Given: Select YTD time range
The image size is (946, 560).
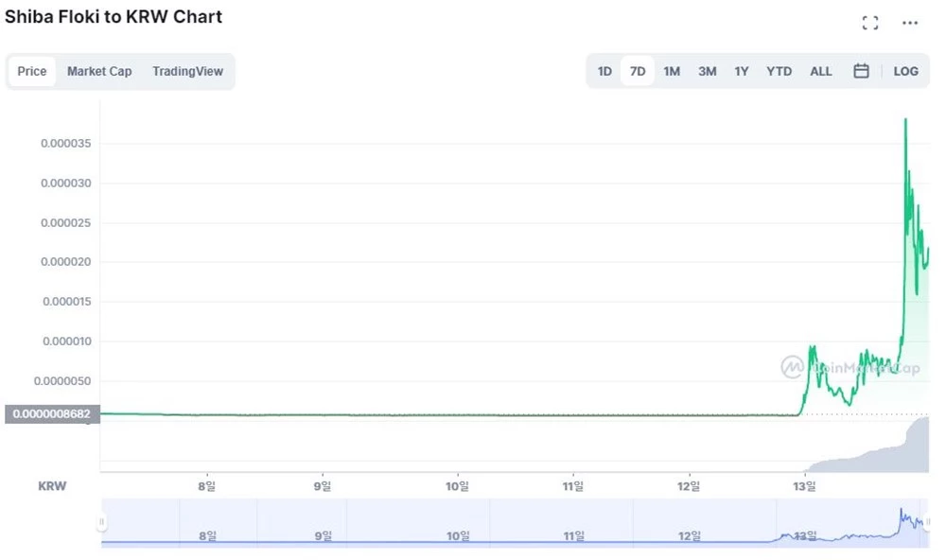Looking at the screenshot, I should (x=779, y=71).
